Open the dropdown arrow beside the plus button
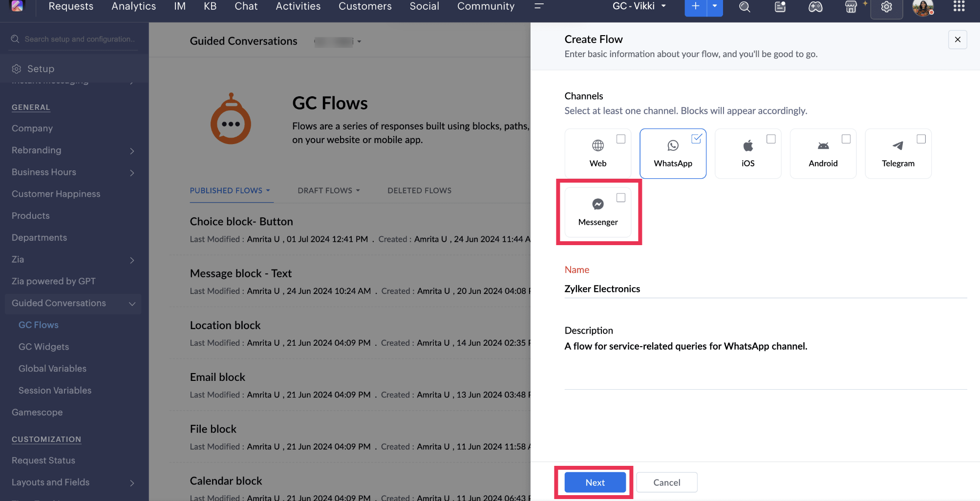Image resolution: width=980 pixels, height=501 pixels. point(715,6)
